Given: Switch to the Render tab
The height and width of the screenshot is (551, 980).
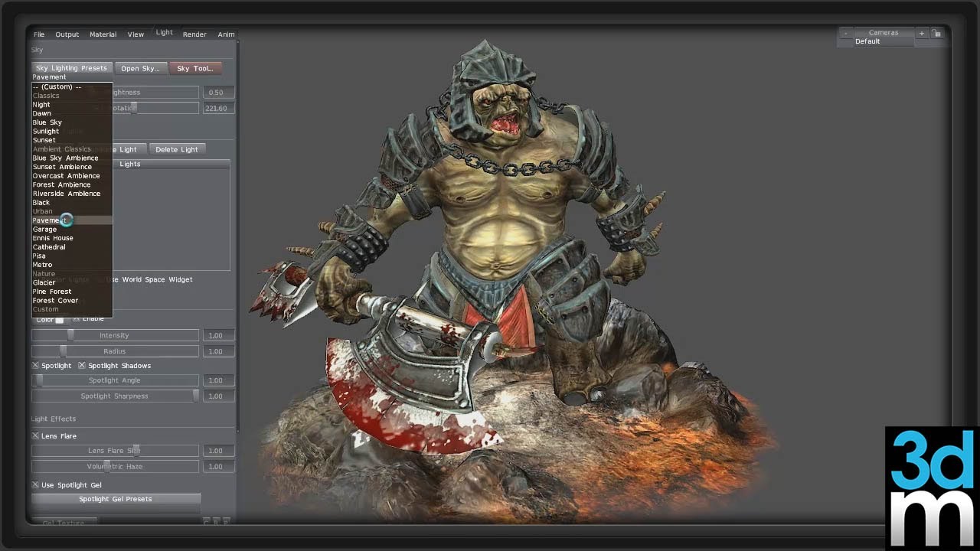Looking at the screenshot, I should click(x=194, y=34).
